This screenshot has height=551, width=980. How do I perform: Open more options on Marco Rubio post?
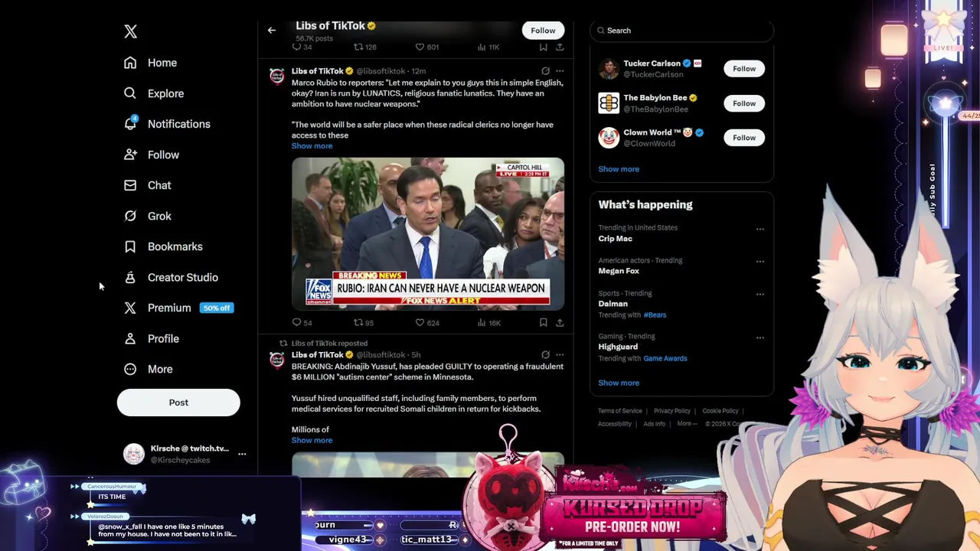(x=560, y=71)
